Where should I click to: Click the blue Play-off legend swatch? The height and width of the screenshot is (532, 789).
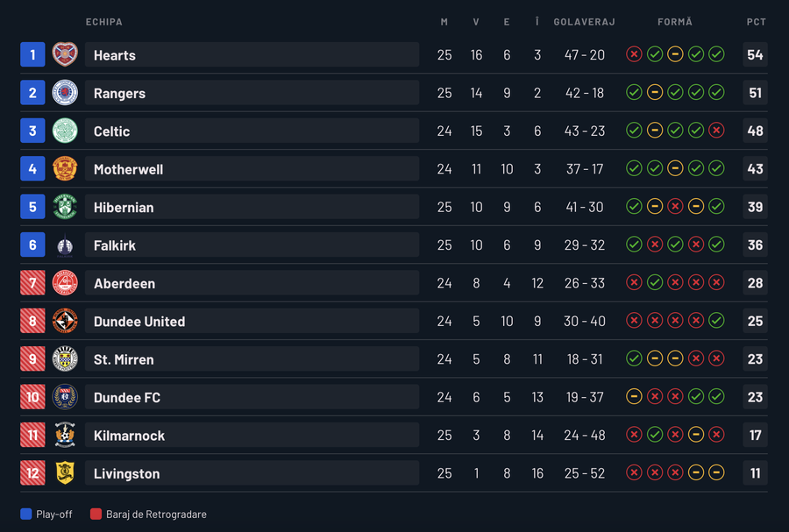click(26, 514)
